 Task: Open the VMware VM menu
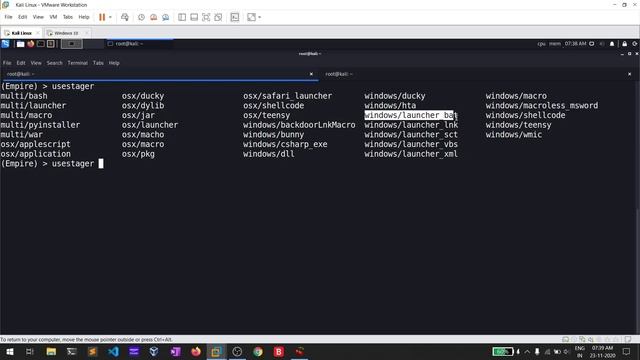(53, 17)
